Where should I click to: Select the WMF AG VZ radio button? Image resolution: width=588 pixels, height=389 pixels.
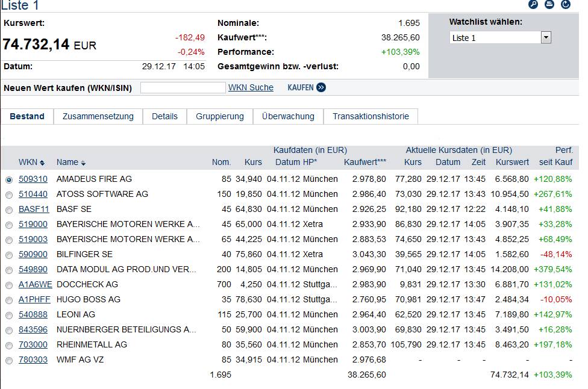(9, 360)
